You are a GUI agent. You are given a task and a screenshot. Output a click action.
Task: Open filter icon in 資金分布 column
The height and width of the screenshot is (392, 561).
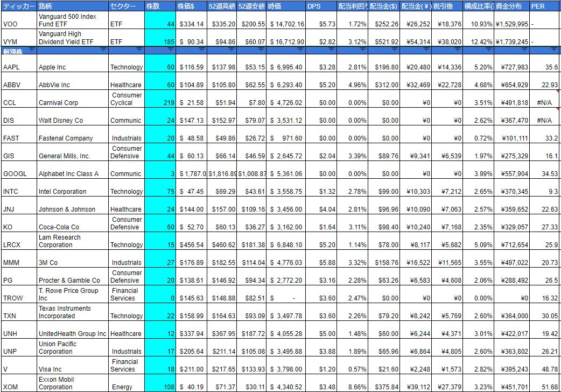pos(524,49)
